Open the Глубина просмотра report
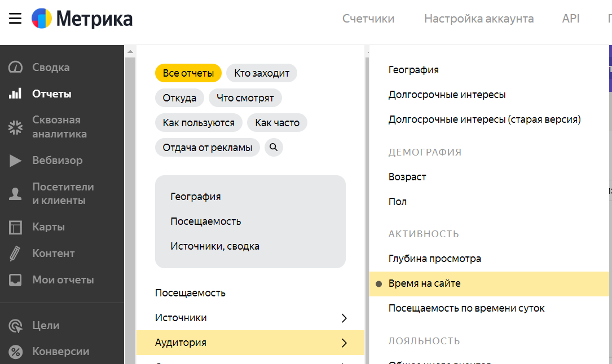This screenshot has width=612, height=364. click(435, 259)
